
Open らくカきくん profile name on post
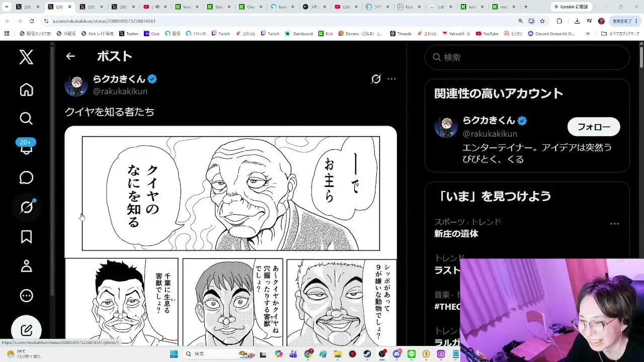tap(119, 79)
